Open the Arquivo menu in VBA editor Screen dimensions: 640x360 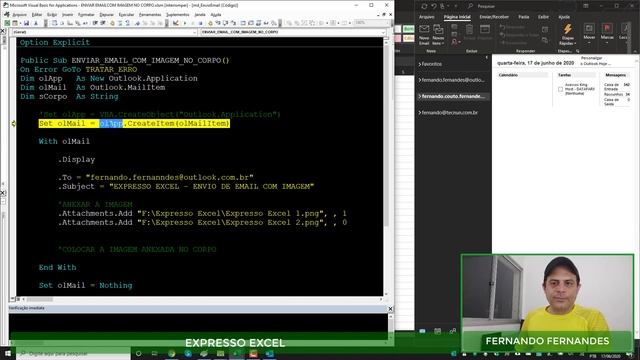19,14
